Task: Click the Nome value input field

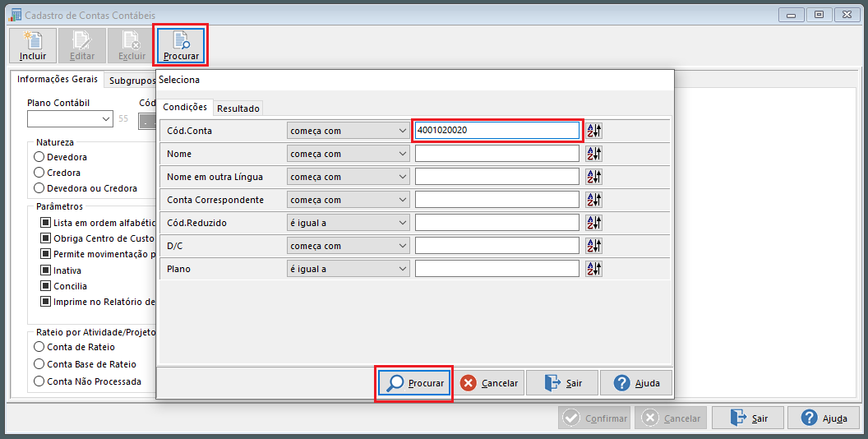Action: [497, 154]
